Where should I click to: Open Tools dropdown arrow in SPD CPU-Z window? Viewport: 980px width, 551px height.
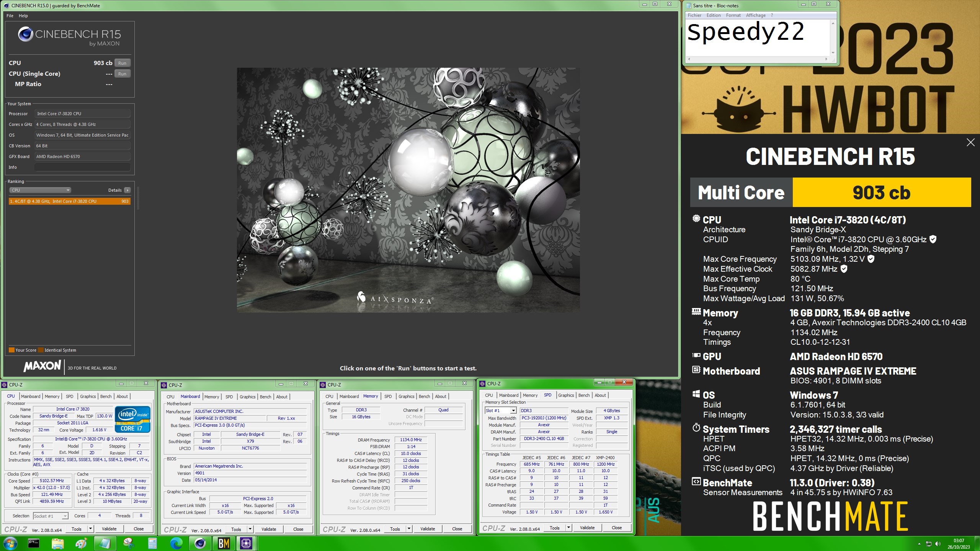tap(568, 528)
